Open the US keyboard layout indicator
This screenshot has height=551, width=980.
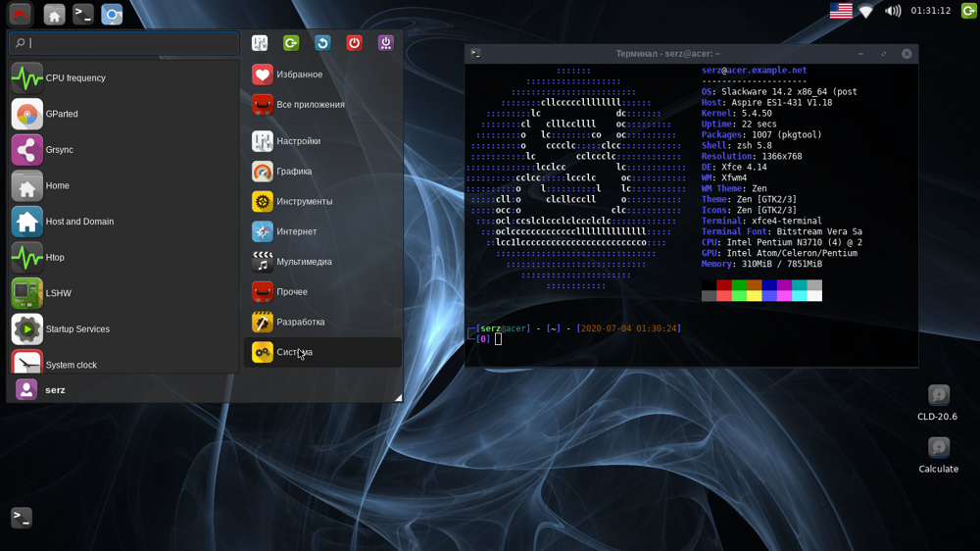click(841, 11)
